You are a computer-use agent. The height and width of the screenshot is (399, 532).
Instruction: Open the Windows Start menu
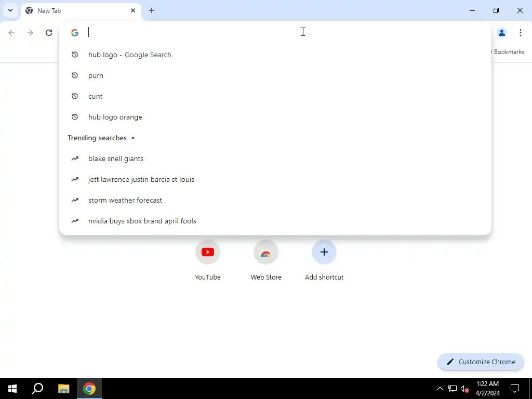pyautogui.click(x=12, y=389)
